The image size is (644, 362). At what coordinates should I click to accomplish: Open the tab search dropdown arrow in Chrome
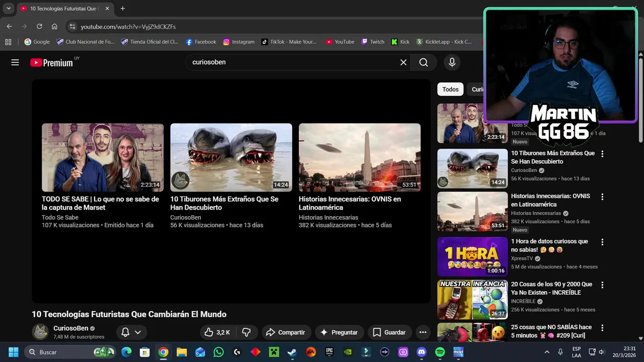[x=9, y=9]
